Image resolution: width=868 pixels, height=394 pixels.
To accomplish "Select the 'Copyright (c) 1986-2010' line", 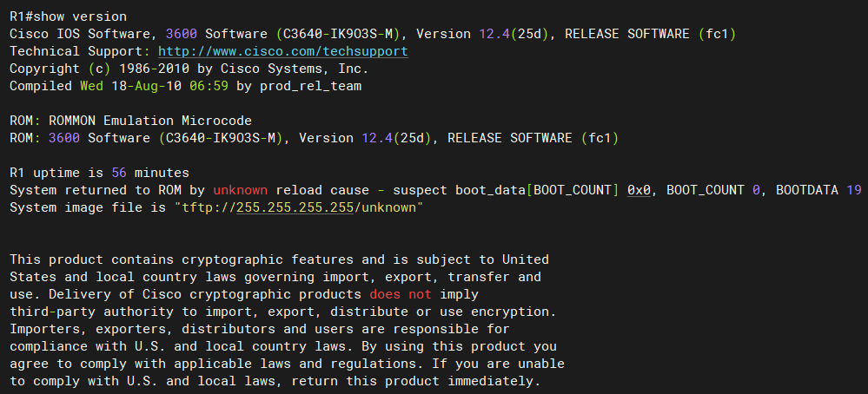I will click(x=189, y=69).
